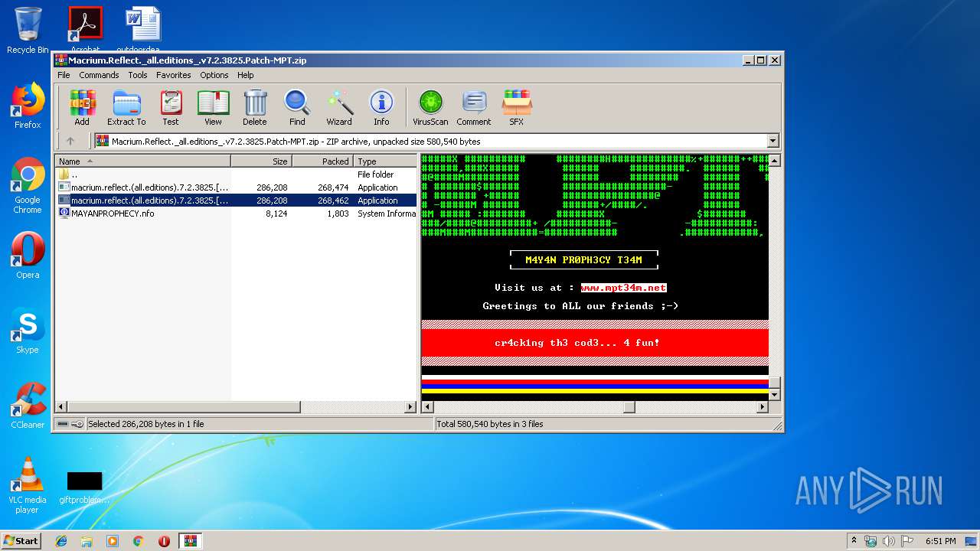The width and height of the screenshot is (980, 551).
Task: Show hidden system tray icons arrow
Action: point(854,541)
